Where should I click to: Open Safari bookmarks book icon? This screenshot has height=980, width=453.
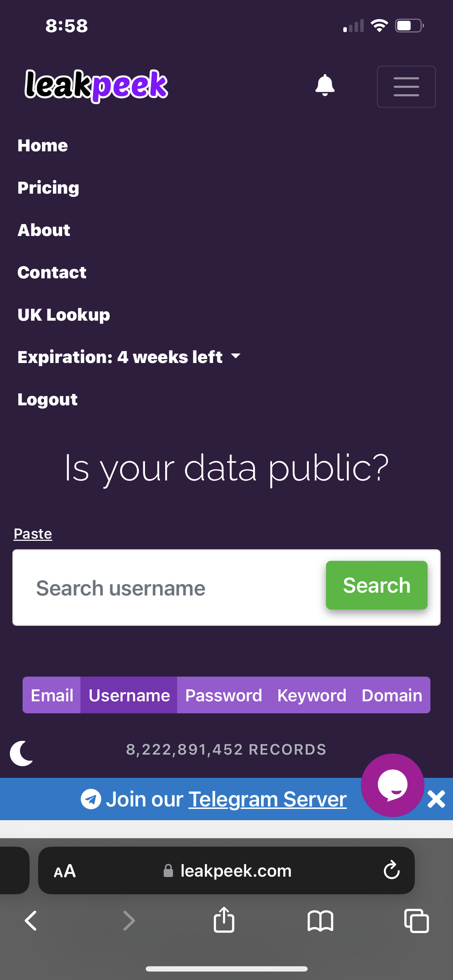(x=320, y=921)
